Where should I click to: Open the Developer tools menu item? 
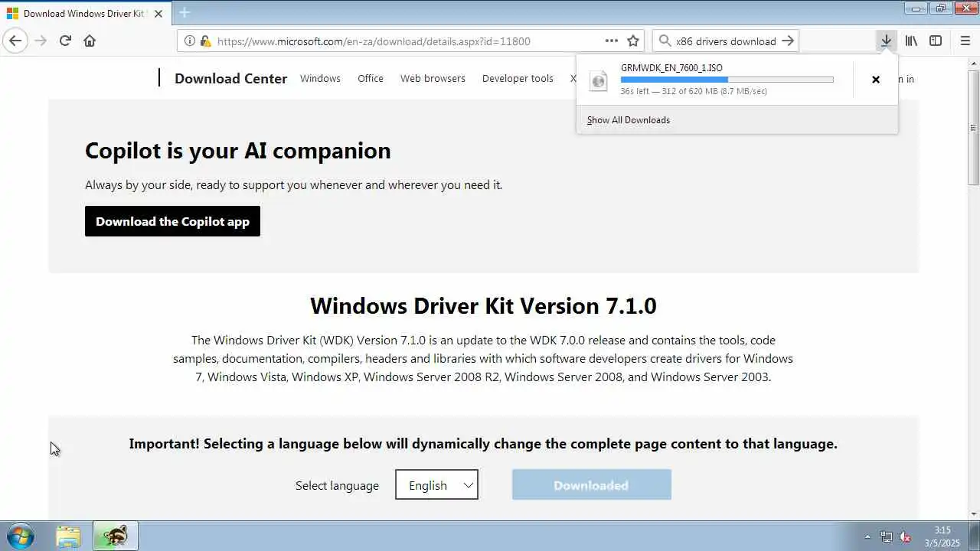point(518,78)
